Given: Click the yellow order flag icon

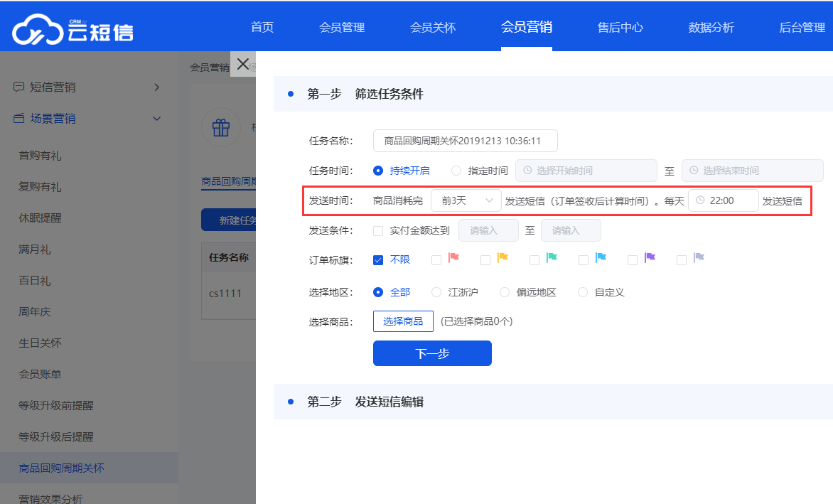Looking at the screenshot, I should (x=503, y=259).
